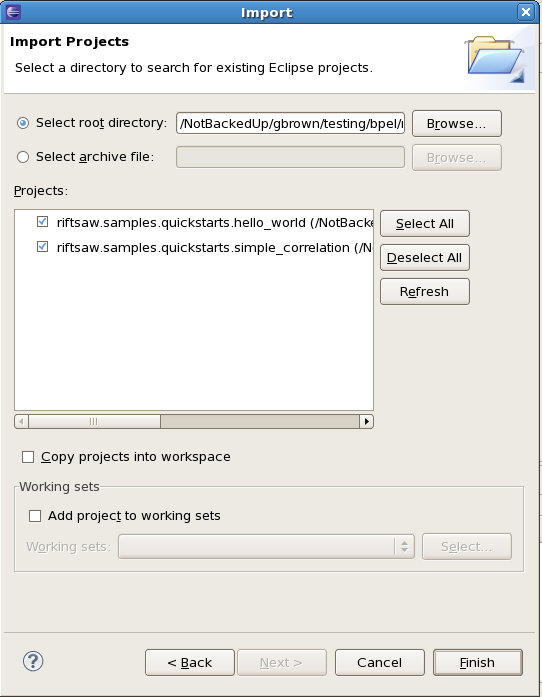The width and height of the screenshot is (542, 697).
Task: Click the open folder import icon
Action: [496, 60]
